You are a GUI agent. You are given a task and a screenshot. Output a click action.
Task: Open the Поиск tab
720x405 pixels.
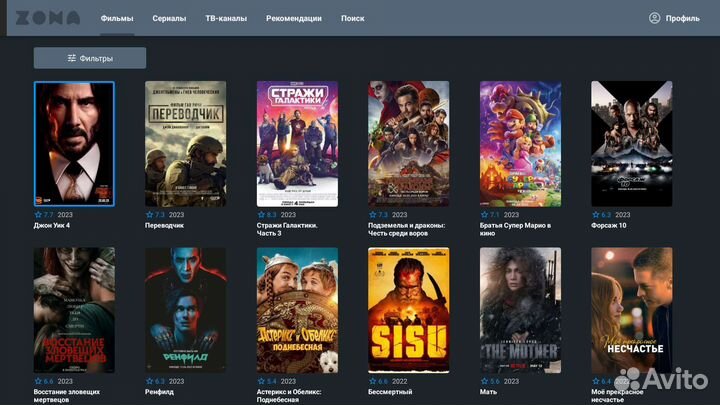353,18
